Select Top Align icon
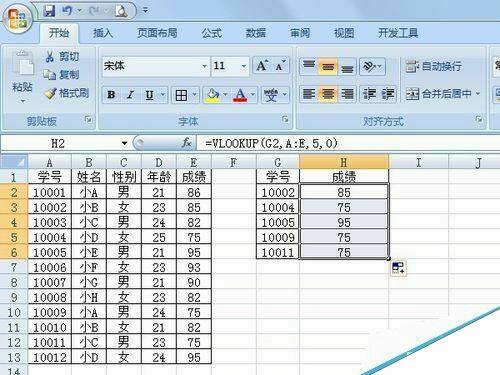 (x=309, y=66)
